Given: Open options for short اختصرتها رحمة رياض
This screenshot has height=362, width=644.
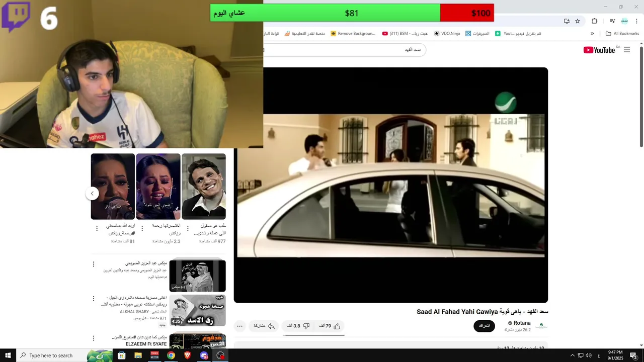Looking at the screenshot, I should click(x=142, y=228).
